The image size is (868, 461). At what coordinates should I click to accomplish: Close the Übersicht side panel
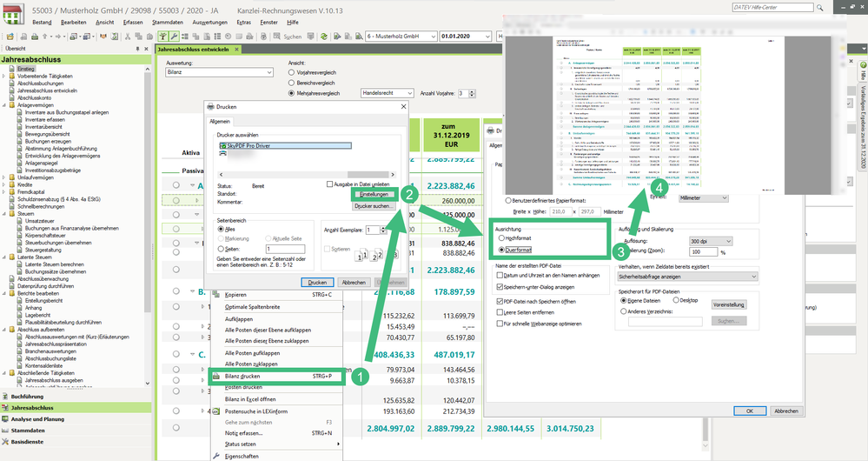pyautogui.click(x=146, y=49)
